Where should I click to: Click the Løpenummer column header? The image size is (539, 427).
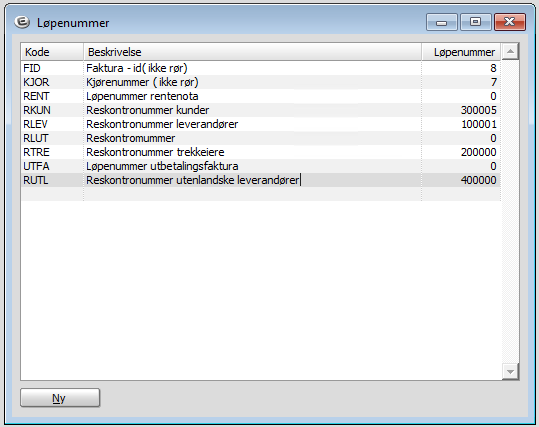click(461, 52)
